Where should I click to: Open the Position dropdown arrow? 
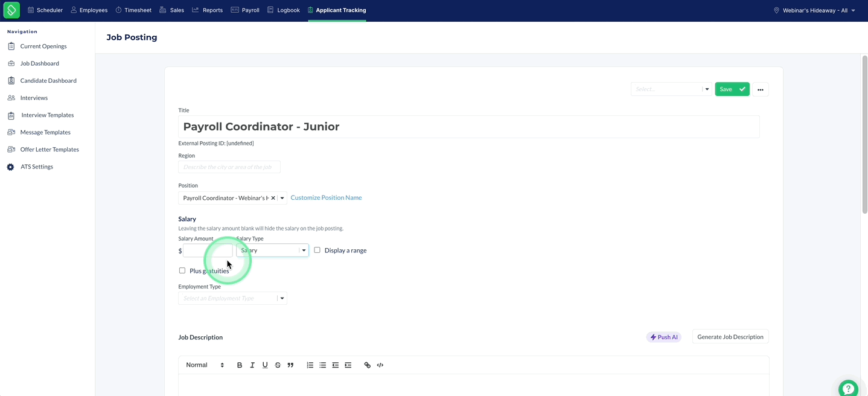(282, 198)
